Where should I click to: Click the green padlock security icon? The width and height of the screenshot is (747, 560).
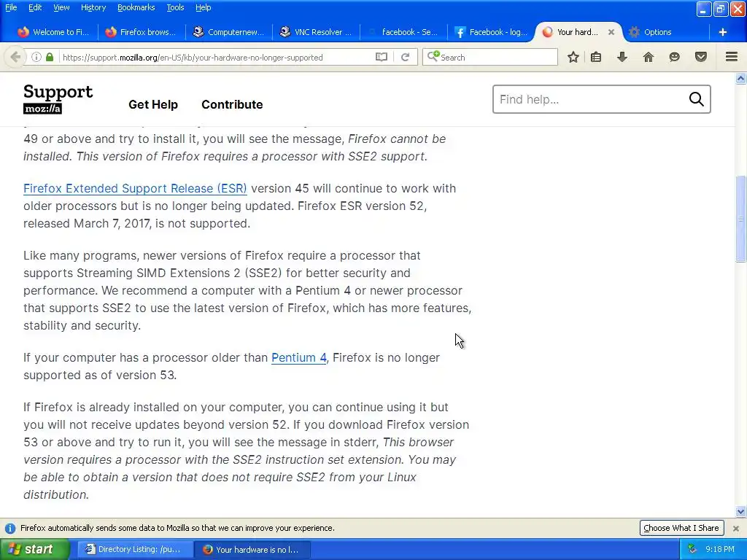click(50, 57)
